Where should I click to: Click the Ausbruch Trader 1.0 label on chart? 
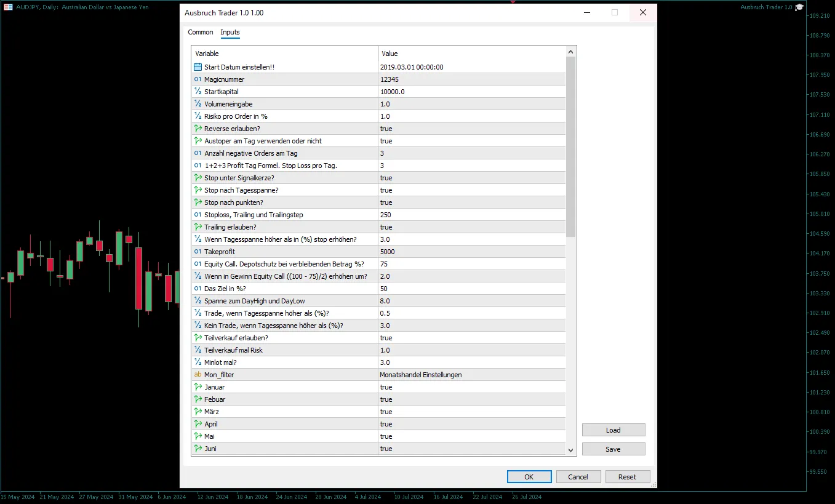(766, 7)
